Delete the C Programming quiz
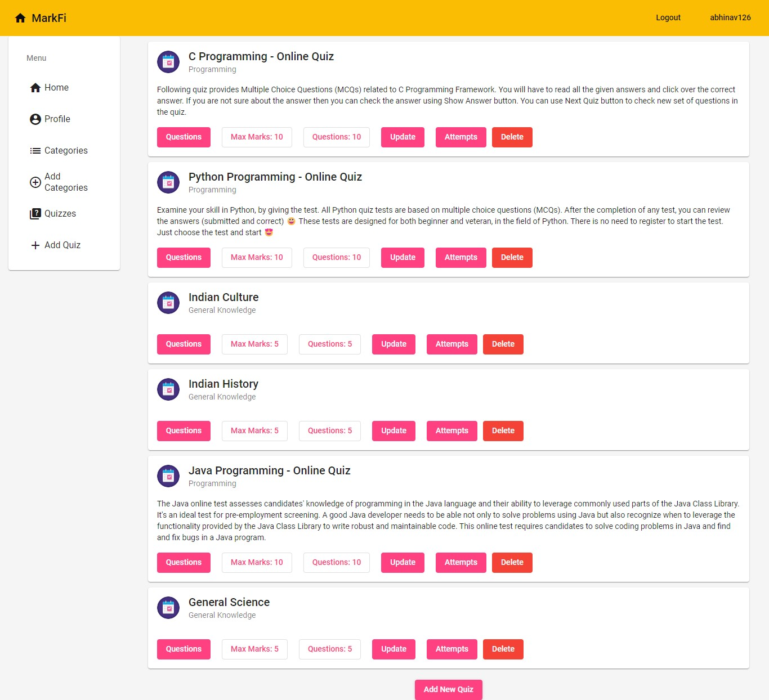The width and height of the screenshot is (769, 700). click(x=512, y=137)
